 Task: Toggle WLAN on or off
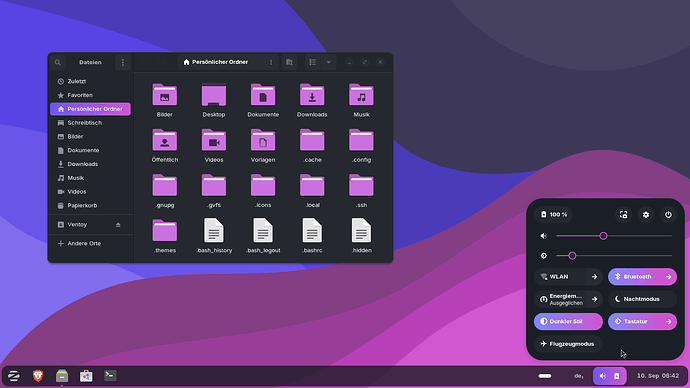560,277
